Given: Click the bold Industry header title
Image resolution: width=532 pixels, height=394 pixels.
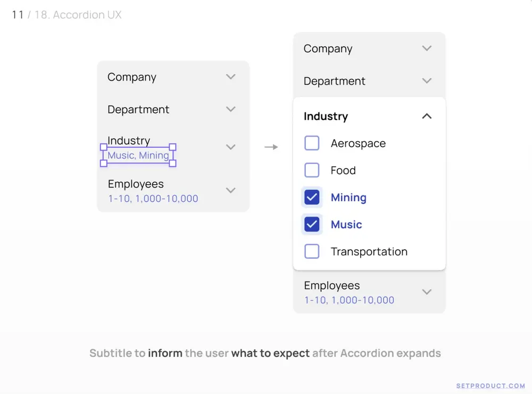Looking at the screenshot, I should coord(326,116).
